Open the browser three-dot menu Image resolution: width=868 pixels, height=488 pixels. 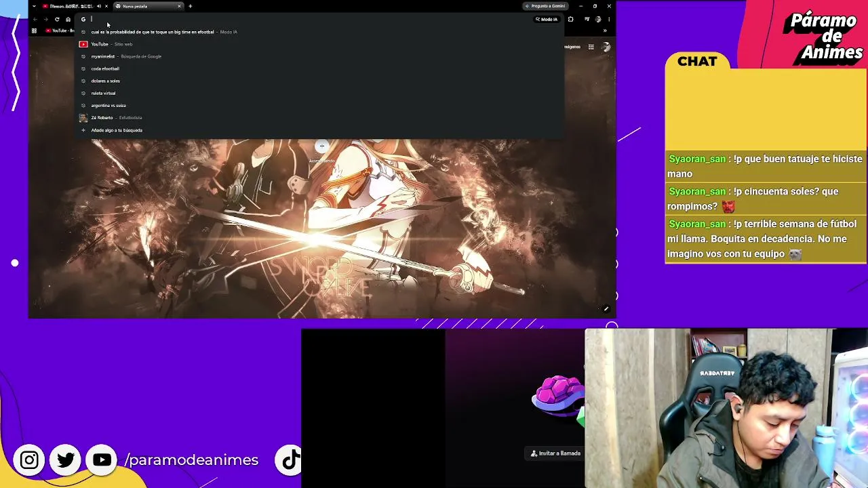tap(608, 19)
